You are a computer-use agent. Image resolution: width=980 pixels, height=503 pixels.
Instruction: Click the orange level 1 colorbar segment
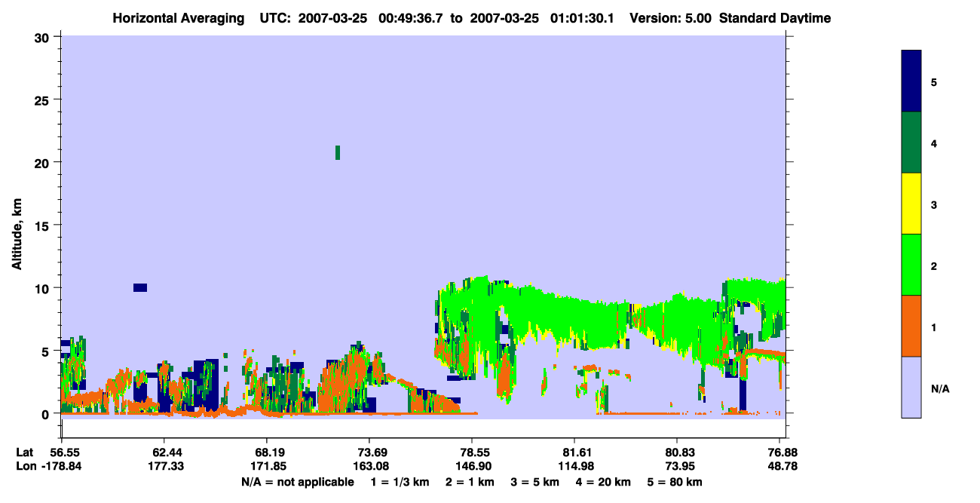[911, 326]
